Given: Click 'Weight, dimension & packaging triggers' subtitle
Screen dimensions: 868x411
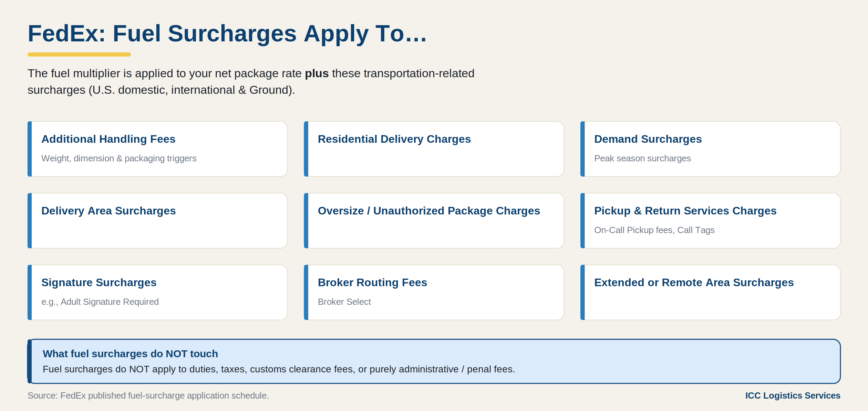Looking at the screenshot, I should [x=119, y=158].
